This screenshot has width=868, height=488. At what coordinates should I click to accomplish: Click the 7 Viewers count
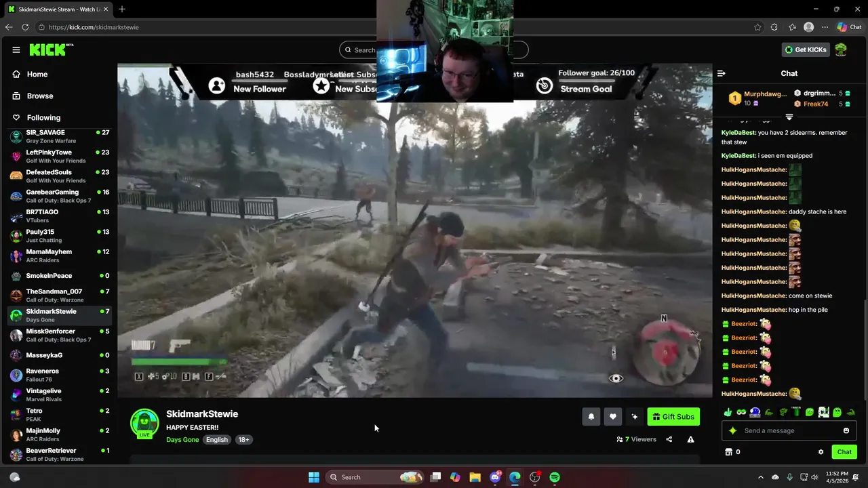(637, 439)
